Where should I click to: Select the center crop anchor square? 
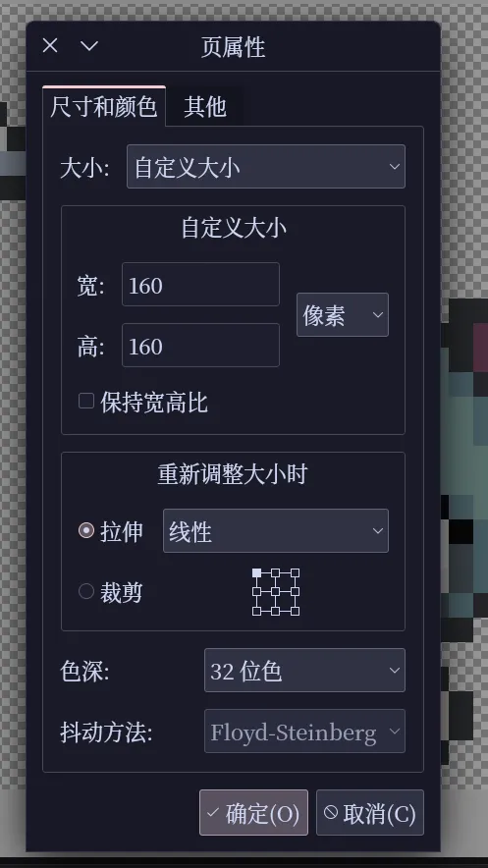point(276,592)
